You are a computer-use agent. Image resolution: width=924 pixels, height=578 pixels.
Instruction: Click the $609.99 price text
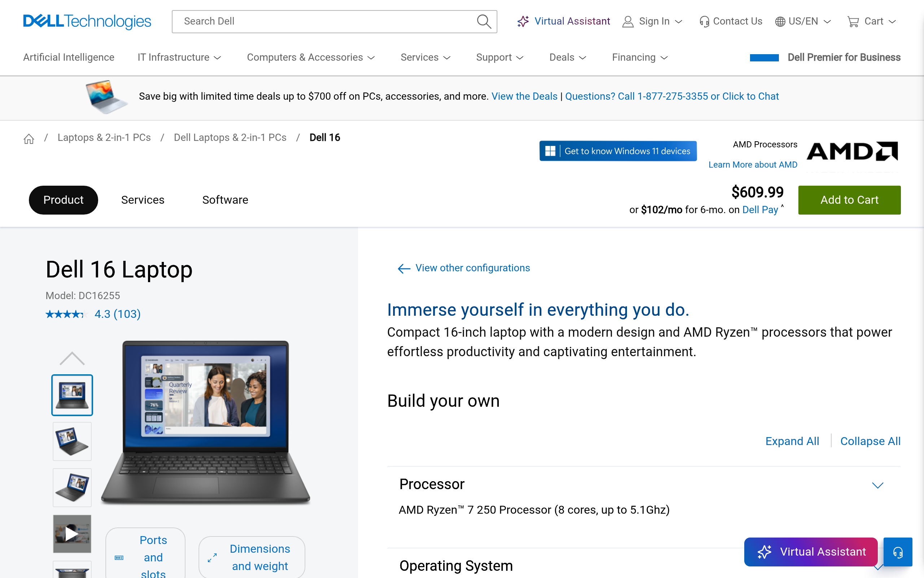pyautogui.click(x=757, y=192)
